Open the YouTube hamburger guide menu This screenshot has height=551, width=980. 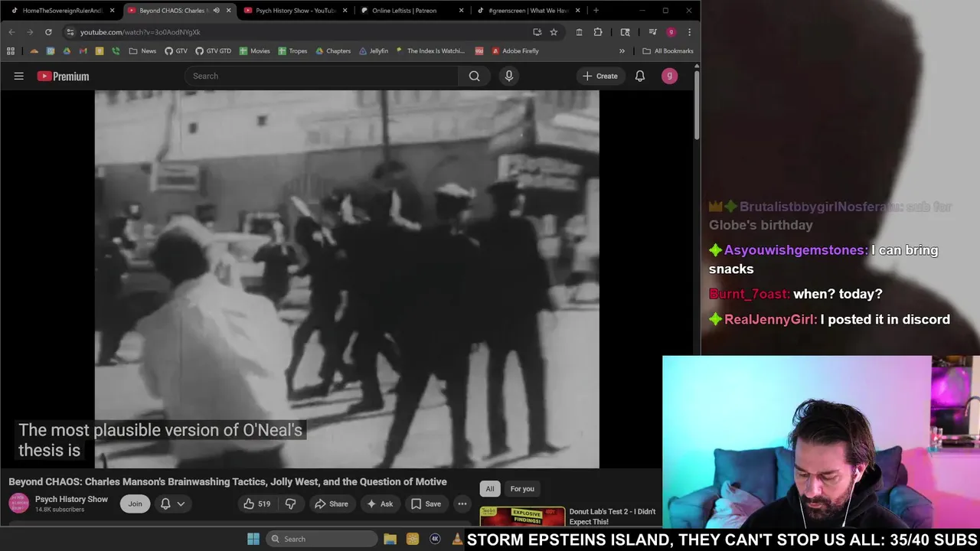coord(19,76)
